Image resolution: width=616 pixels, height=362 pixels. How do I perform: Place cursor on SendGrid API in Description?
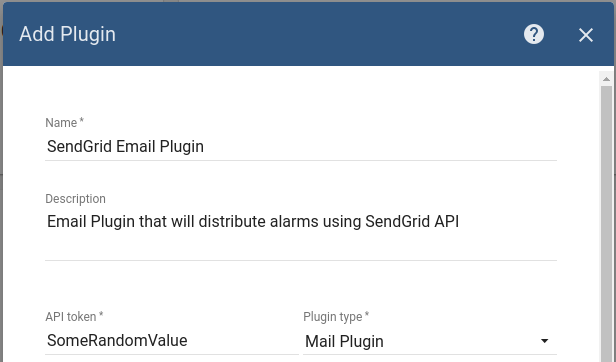pos(412,222)
